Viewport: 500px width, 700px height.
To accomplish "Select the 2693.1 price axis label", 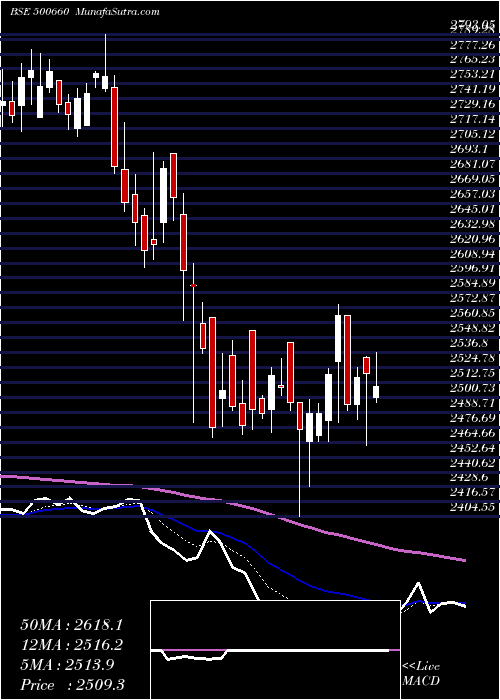I will 469,149.
